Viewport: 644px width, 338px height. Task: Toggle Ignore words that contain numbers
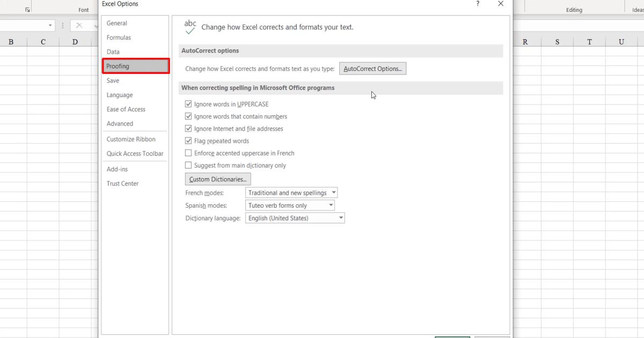(188, 116)
